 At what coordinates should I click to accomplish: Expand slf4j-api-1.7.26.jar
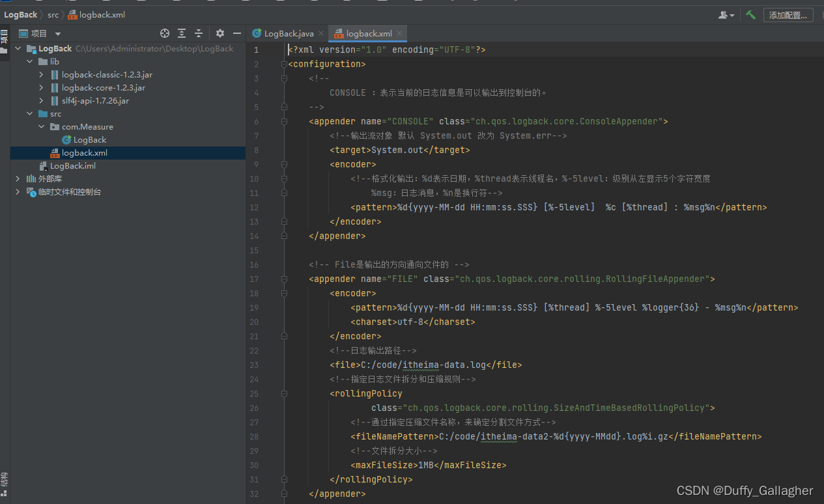point(41,100)
